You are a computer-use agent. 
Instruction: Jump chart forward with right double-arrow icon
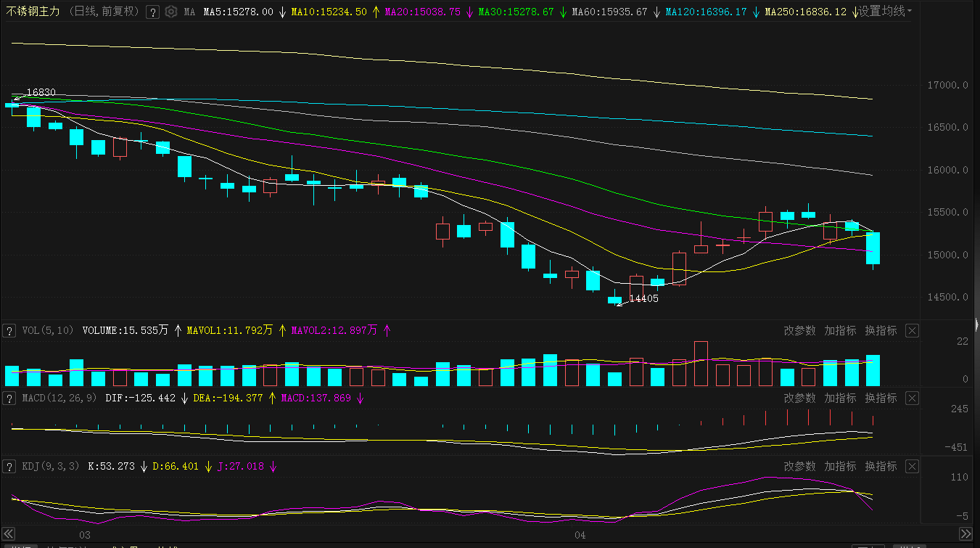965,533
